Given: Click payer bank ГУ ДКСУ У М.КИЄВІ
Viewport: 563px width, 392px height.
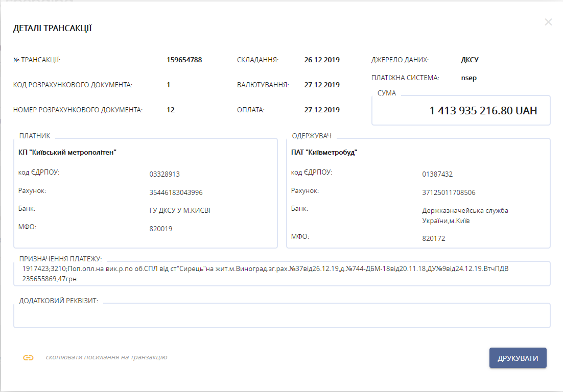Looking at the screenshot, I should [x=180, y=210].
